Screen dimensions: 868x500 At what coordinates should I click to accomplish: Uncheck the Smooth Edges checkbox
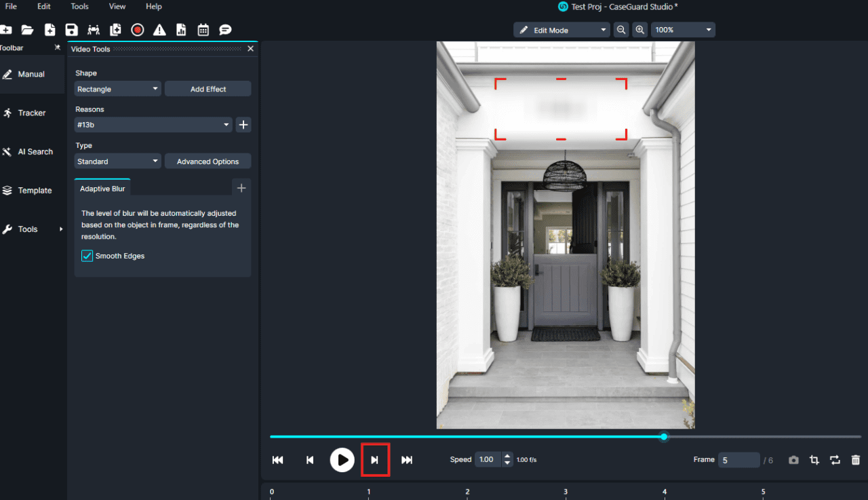(87, 256)
